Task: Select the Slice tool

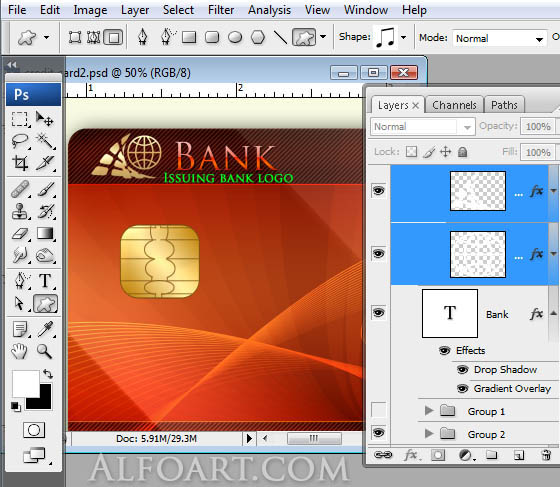Action: coord(46,163)
